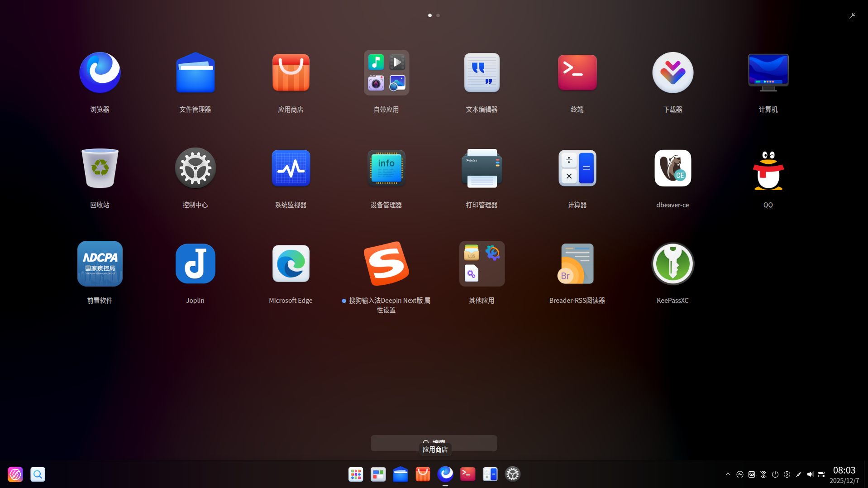Launch Joplin notes app
The height and width of the screenshot is (488, 868).
click(x=195, y=263)
